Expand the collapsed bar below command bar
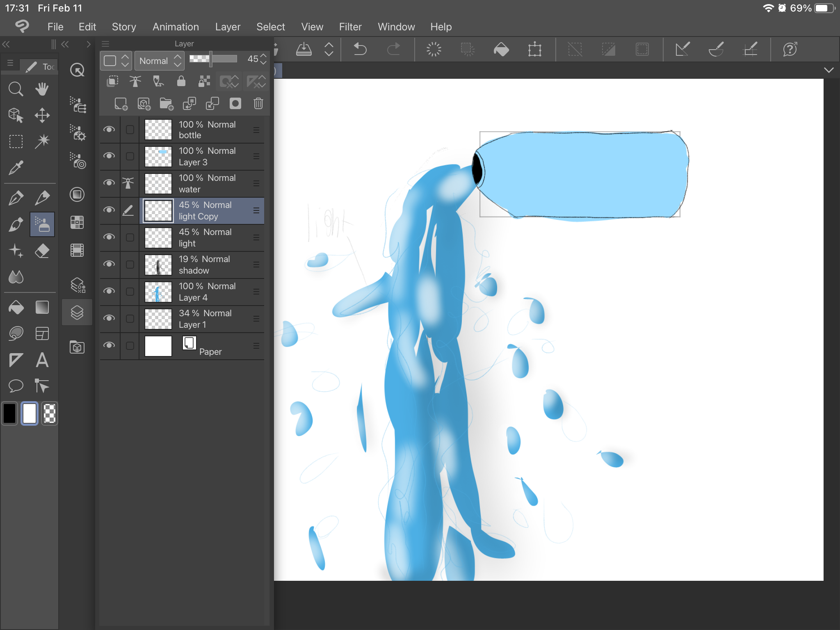Screen dimensions: 840x630 click(x=829, y=70)
